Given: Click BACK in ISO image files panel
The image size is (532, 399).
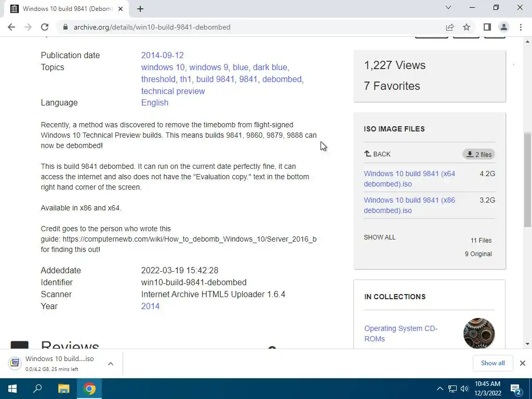Looking at the screenshot, I should tap(377, 154).
